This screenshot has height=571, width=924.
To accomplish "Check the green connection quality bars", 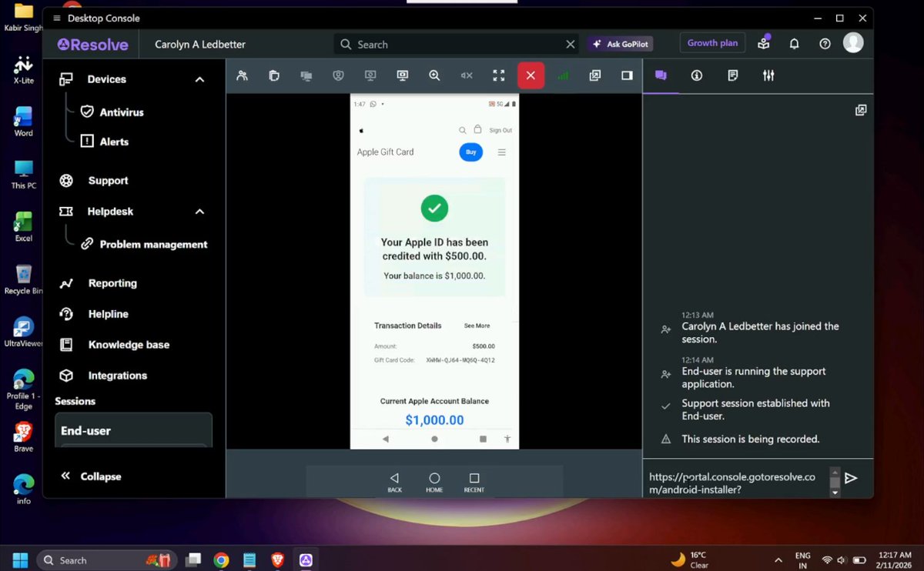I will [x=563, y=75].
